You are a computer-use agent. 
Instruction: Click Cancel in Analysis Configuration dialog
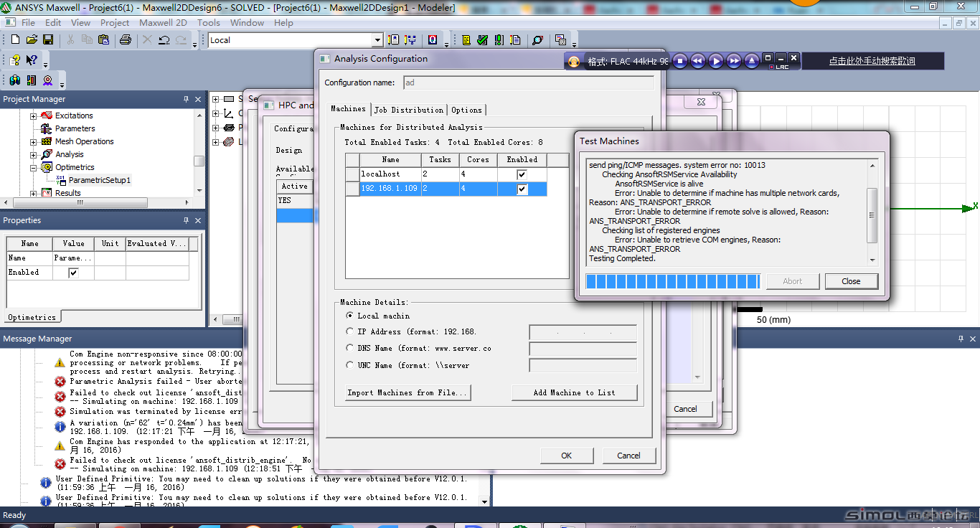(628, 456)
